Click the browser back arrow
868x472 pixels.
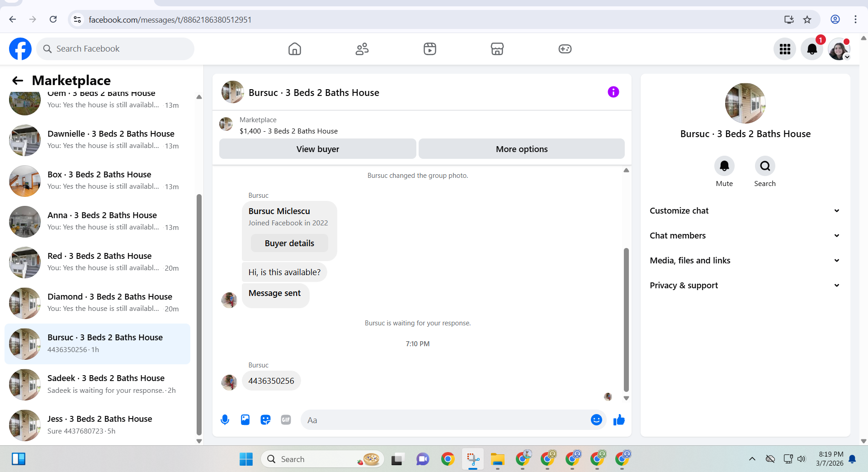click(x=13, y=19)
